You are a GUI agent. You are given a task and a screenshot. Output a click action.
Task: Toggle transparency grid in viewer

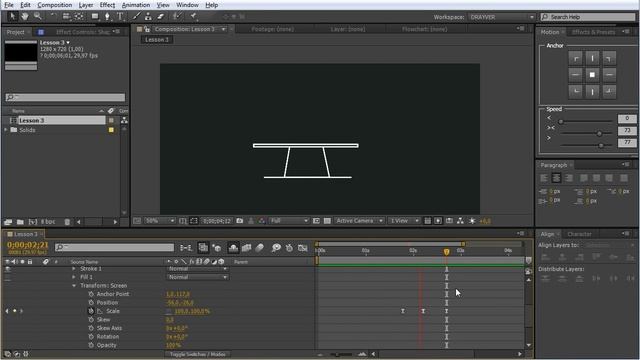tap(327, 221)
